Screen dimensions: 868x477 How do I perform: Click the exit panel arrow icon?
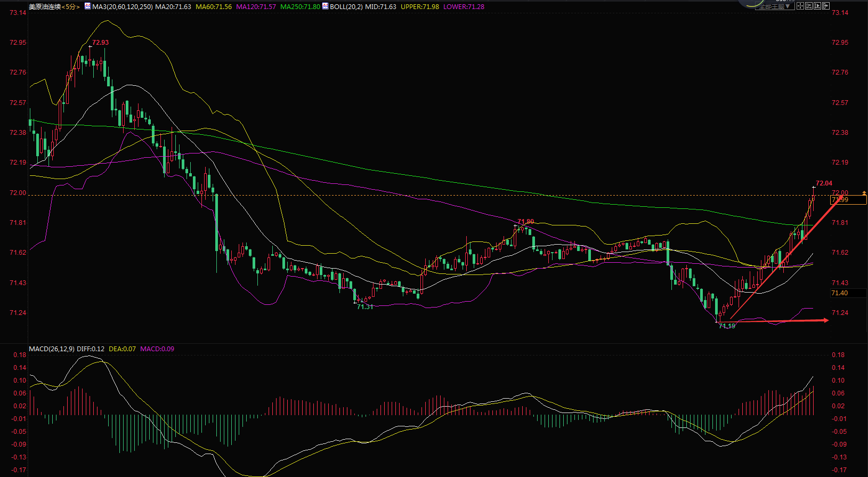point(826,6)
